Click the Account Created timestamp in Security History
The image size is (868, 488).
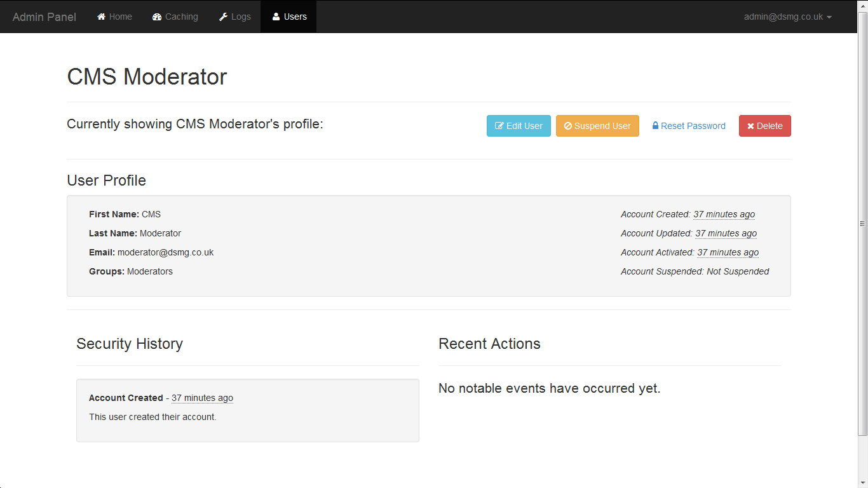(202, 398)
